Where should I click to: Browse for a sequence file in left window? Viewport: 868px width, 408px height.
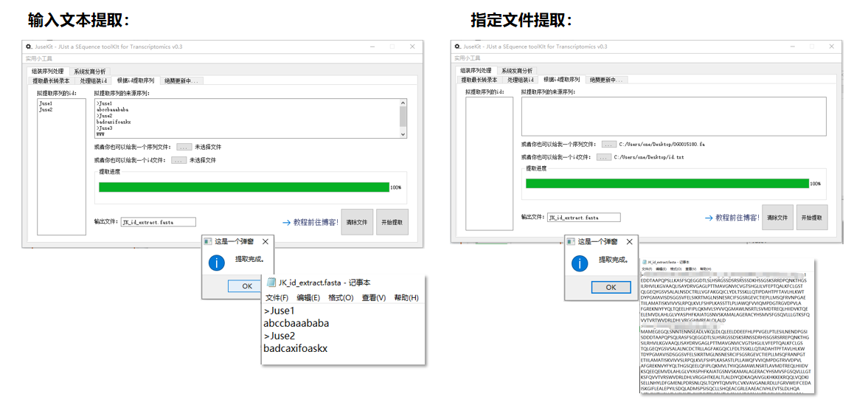point(184,148)
